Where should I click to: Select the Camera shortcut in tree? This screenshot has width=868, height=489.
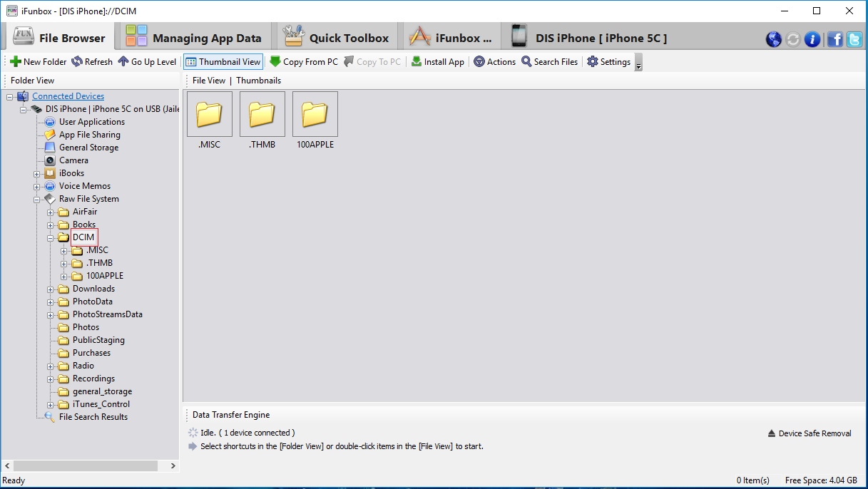click(73, 160)
